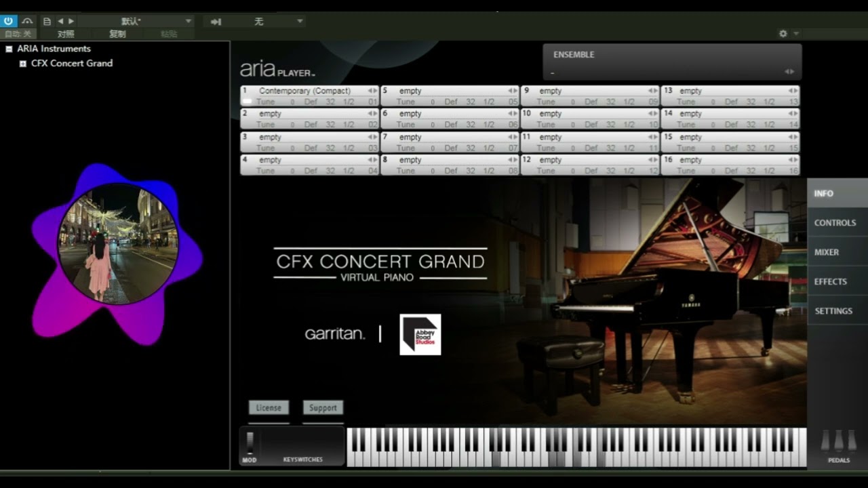The height and width of the screenshot is (488, 868).
Task: Click the 32 polyphony value in slot 1
Action: (x=330, y=102)
